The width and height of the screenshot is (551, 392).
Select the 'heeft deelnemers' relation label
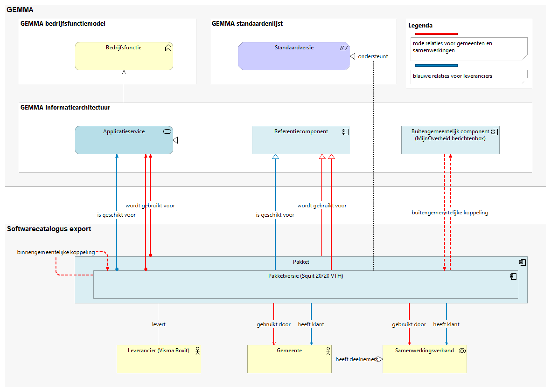click(356, 359)
